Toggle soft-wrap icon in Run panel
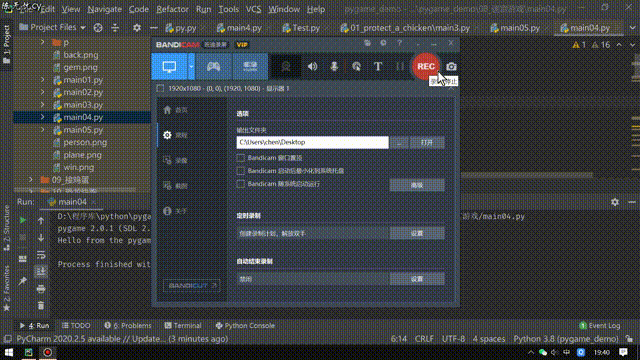 pyautogui.click(x=41, y=255)
